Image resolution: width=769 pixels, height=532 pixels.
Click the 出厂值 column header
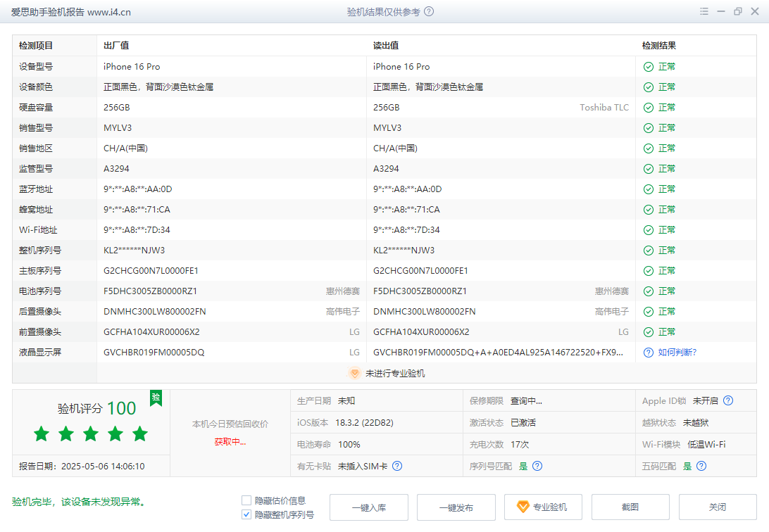[x=116, y=46]
